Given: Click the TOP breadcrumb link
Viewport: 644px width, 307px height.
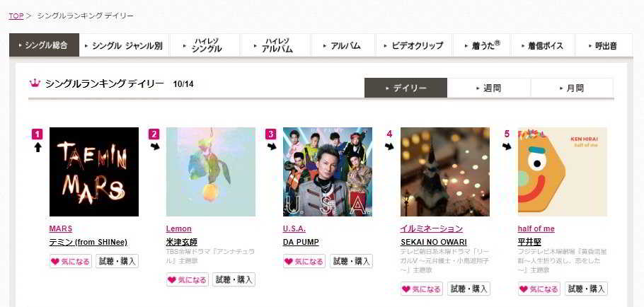Looking at the screenshot, I should click(x=16, y=16).
